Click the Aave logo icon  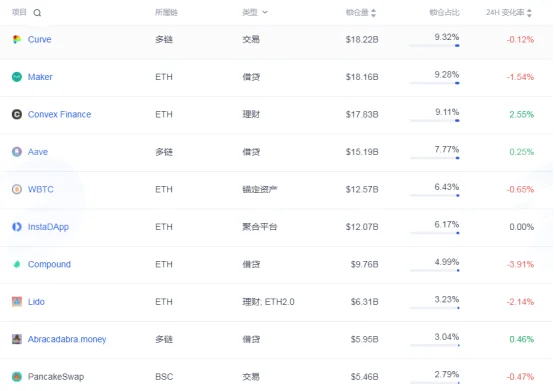coord(17,152)
